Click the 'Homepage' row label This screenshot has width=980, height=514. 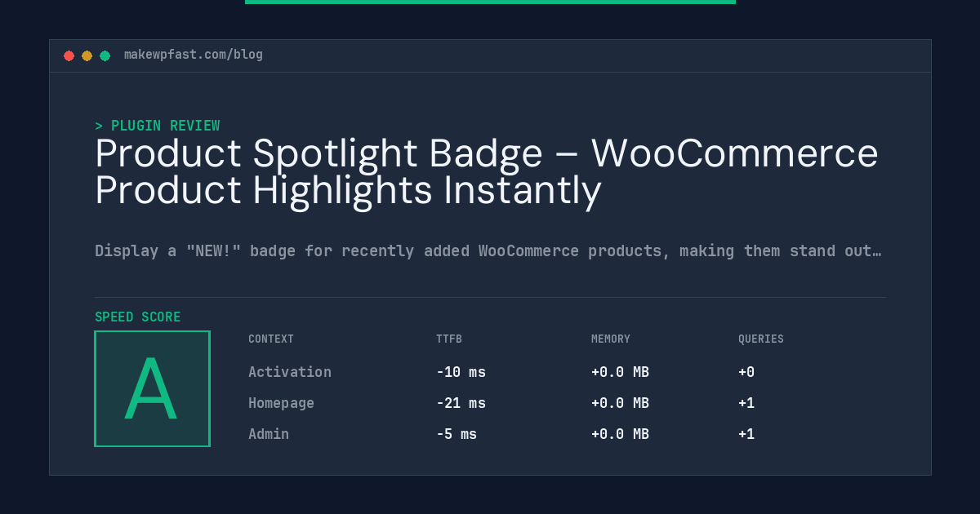click(281, 403)
